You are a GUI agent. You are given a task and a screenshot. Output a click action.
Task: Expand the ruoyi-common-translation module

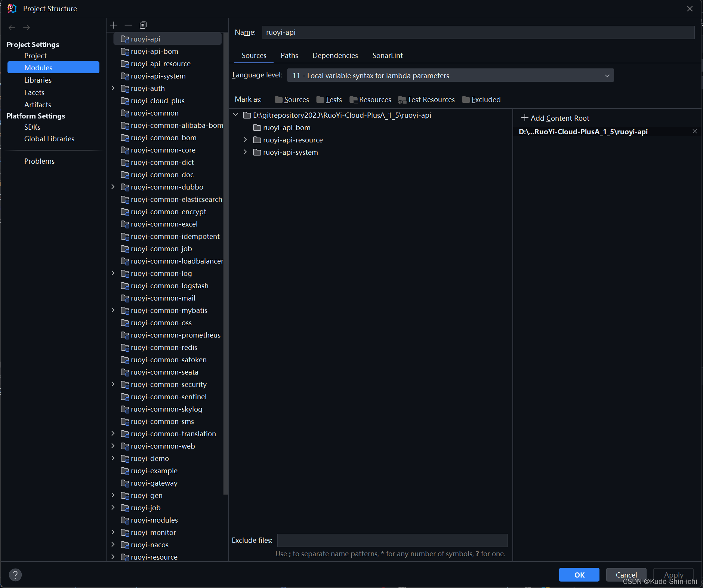(113, 434)
